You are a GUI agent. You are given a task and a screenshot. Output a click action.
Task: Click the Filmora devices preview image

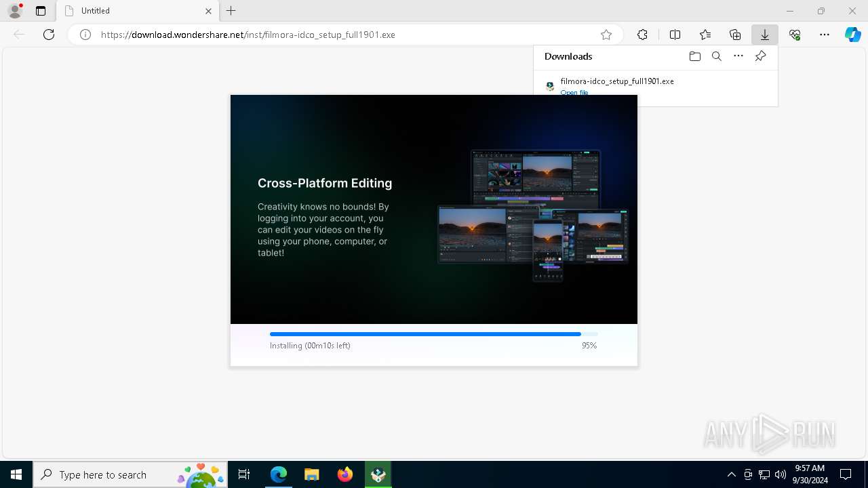point(533,216)
